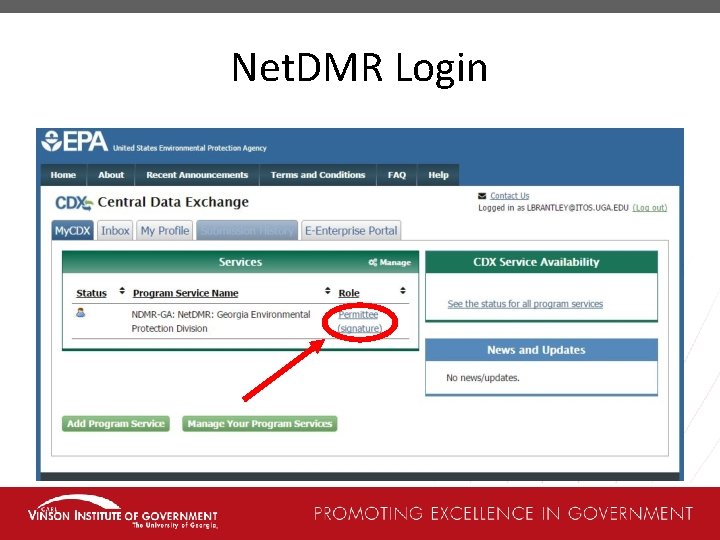
Task: Go to Recent Announcements
Action: (x=197, y=175)
